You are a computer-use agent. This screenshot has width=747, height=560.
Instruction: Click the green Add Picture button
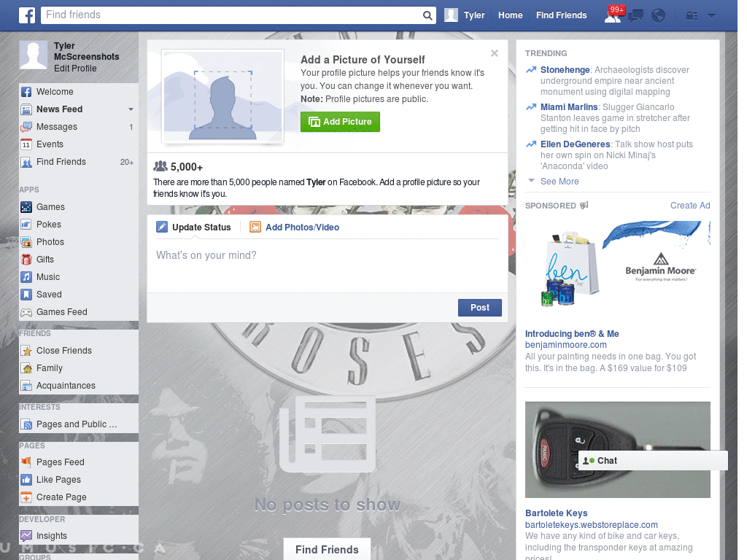point(340,122)
